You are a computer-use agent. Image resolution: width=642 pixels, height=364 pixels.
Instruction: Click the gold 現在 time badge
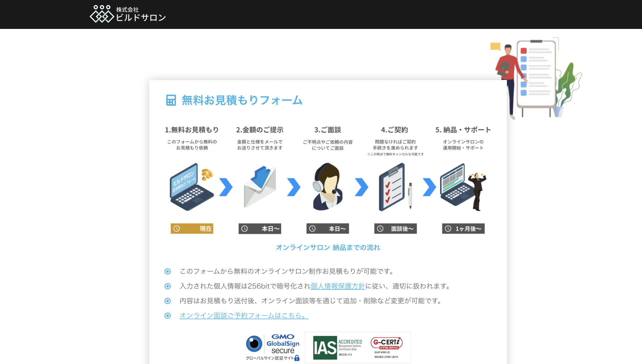click(192, 228)
